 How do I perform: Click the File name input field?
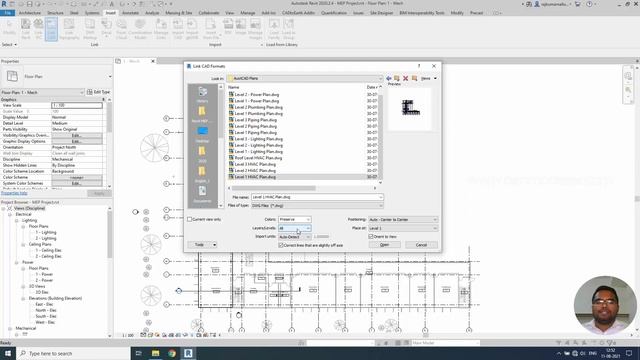click(x=317, y=197)
